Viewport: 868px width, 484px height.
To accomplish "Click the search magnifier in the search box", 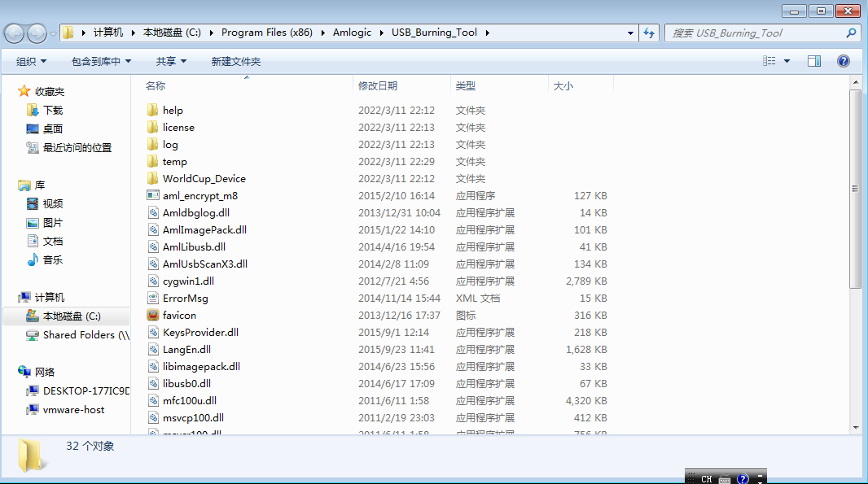I will 851,33.
